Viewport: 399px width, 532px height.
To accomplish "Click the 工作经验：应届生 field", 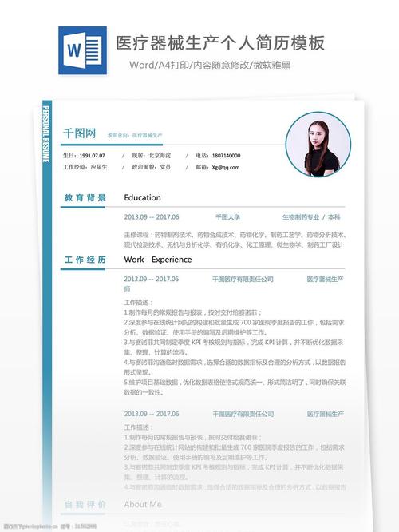I will tap(85, 167).
